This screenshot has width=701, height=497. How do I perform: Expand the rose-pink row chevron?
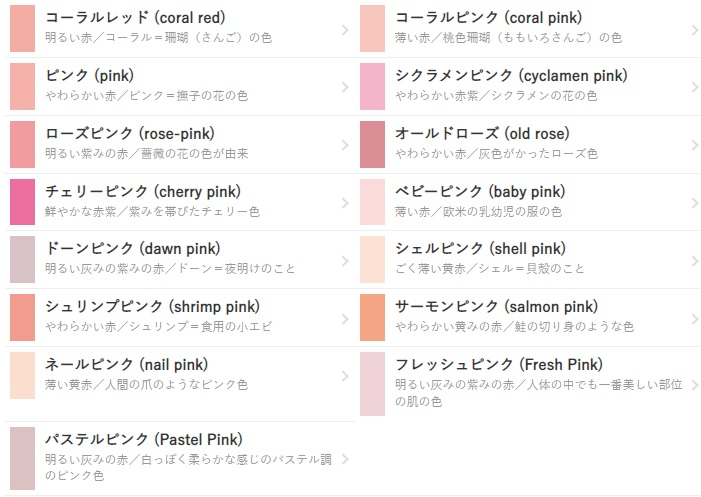pos(345,145)
